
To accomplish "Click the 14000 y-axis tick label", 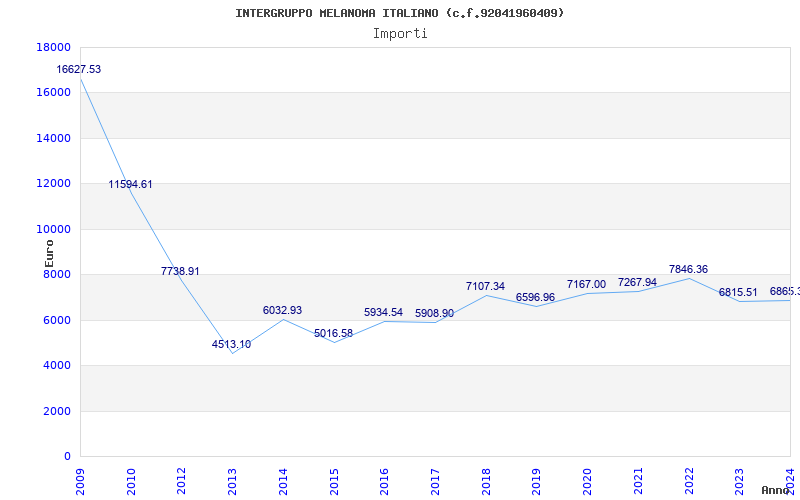I will [x=54, y=138].
